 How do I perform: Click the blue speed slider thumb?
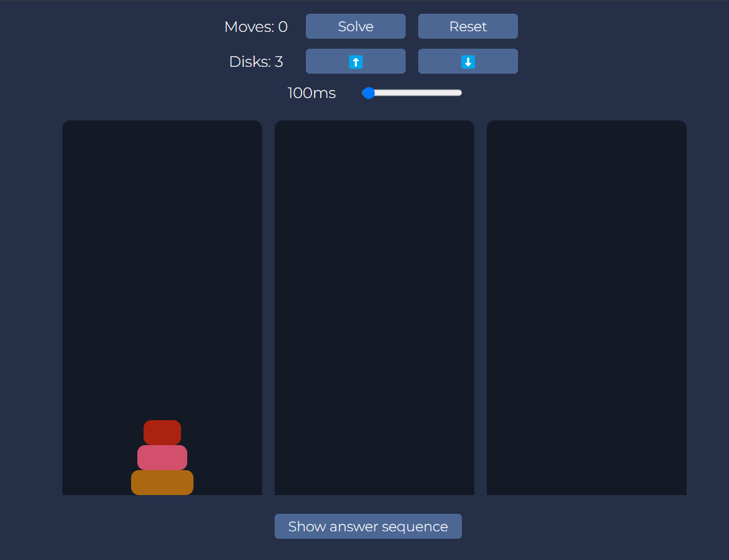pyautogui.click(x=368, y=93)
